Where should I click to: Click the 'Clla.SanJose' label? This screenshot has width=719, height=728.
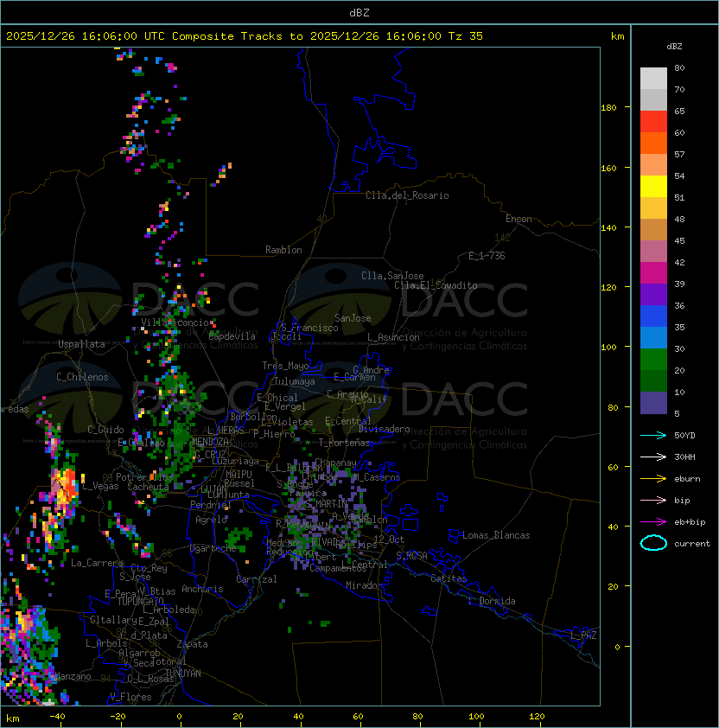pos(392,276)
